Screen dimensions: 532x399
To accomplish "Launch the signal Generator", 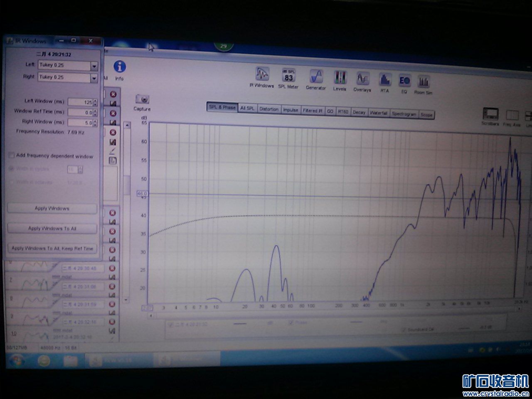I will [x=316, y=76].
